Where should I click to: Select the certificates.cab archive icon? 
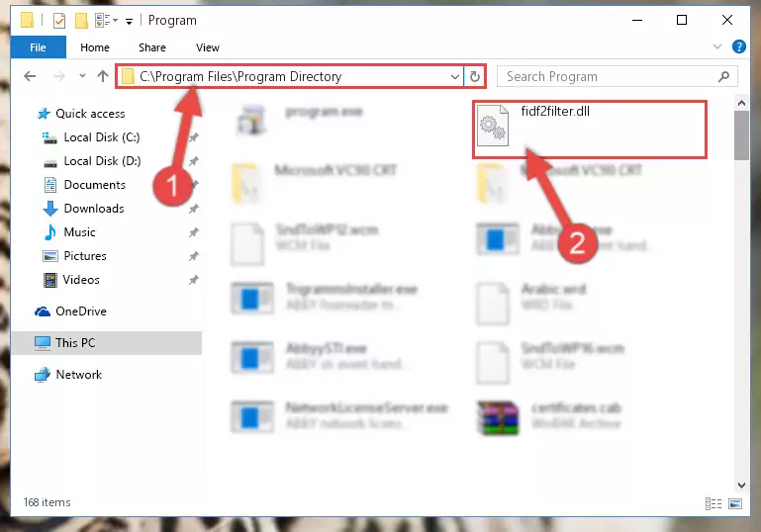coord(498,417)
